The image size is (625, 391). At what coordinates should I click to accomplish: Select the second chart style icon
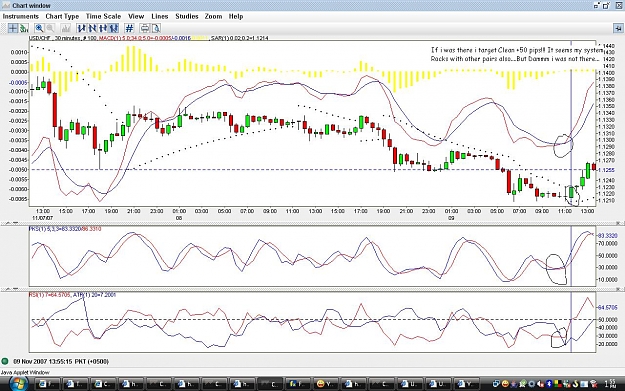[92, 28]
